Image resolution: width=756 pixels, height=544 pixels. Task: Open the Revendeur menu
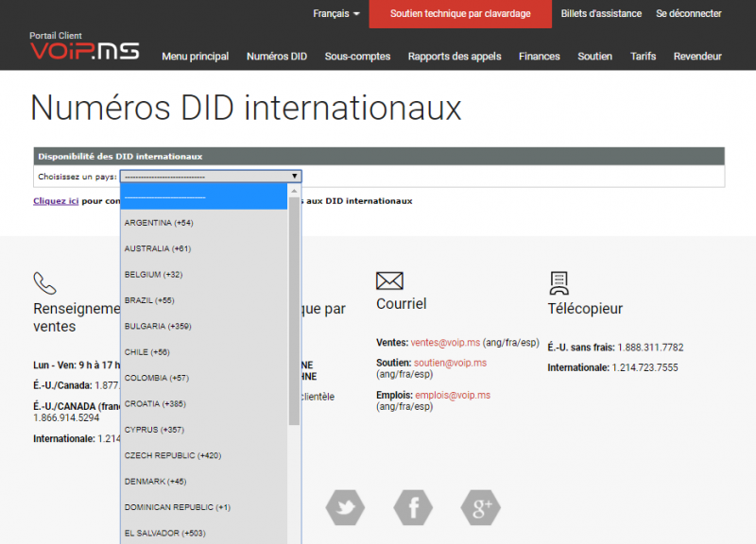(697, 57)
